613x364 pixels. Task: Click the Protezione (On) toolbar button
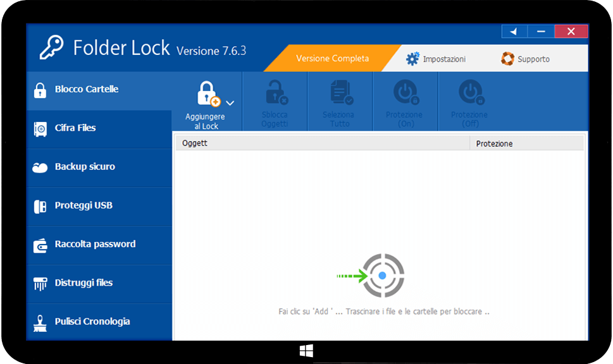click(406, 102)
